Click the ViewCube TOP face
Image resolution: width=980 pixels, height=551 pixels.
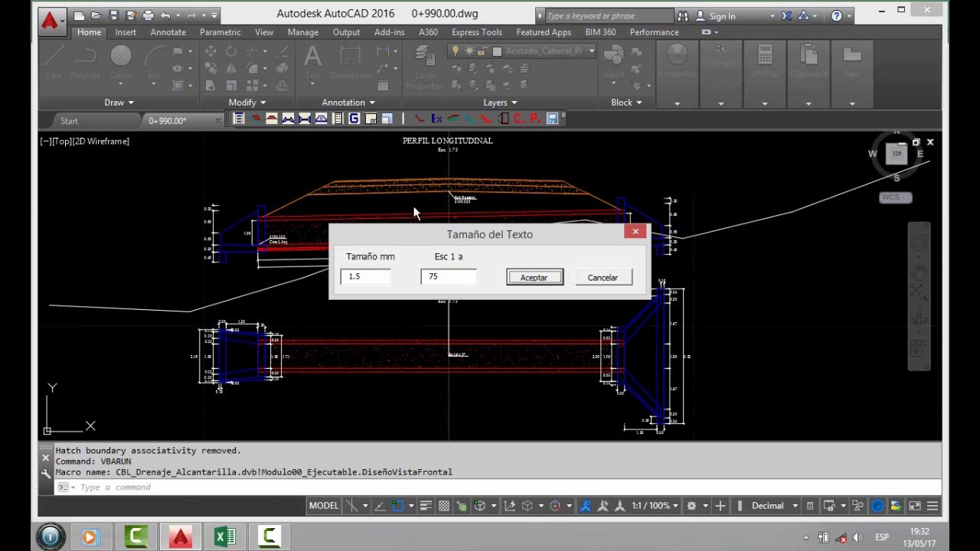[x=897, y=153]
